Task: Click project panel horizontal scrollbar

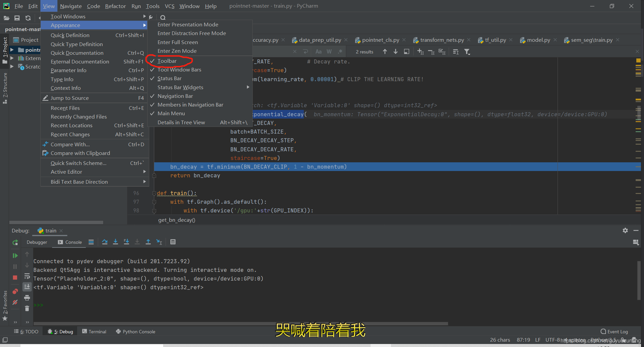Action: (56, 222)
